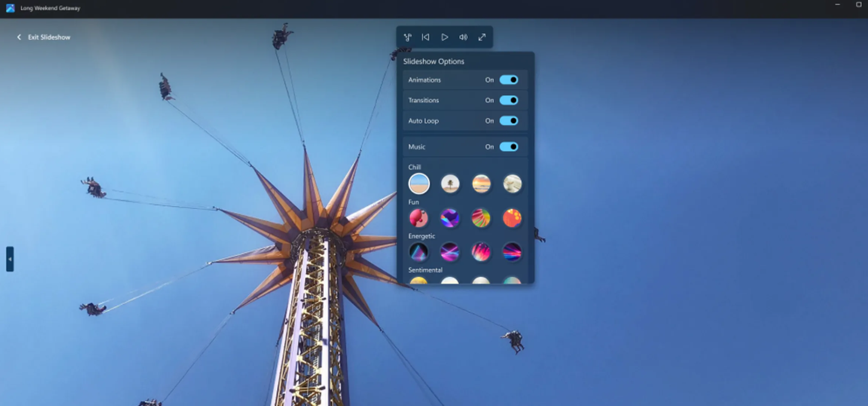Click the Animations label

(x=425, y=80)
